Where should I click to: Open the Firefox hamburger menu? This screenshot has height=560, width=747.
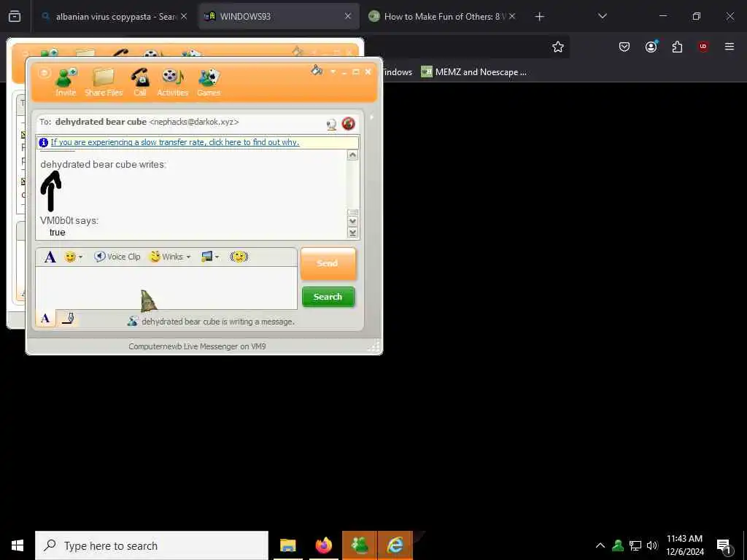[x=729, y=47]
